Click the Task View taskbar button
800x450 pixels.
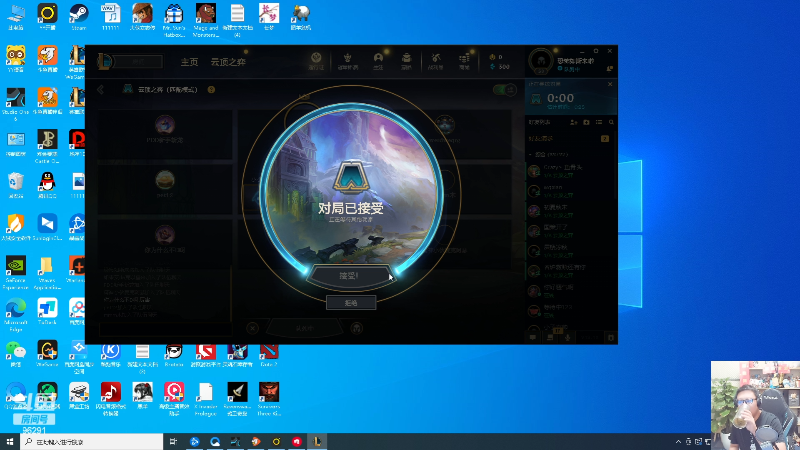tap(173, 441)
